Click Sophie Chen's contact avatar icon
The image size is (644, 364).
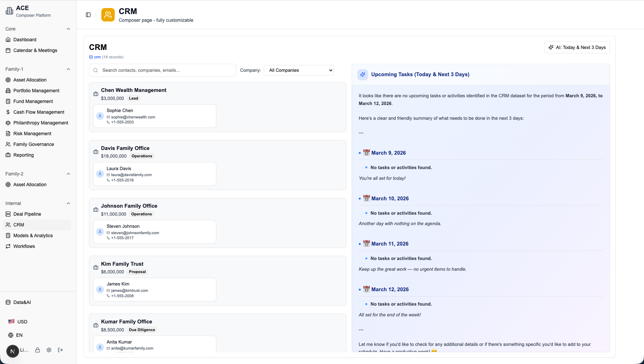pyautogui.click(x=100, y=116)
